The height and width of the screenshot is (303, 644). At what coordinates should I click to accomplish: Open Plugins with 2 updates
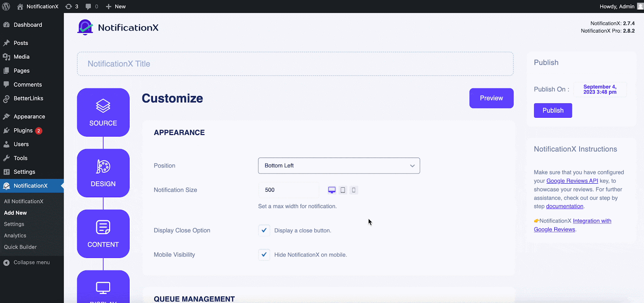32,131
